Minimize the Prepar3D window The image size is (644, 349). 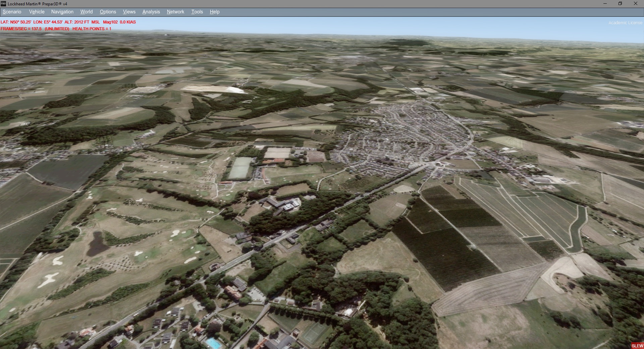[605, 4]
